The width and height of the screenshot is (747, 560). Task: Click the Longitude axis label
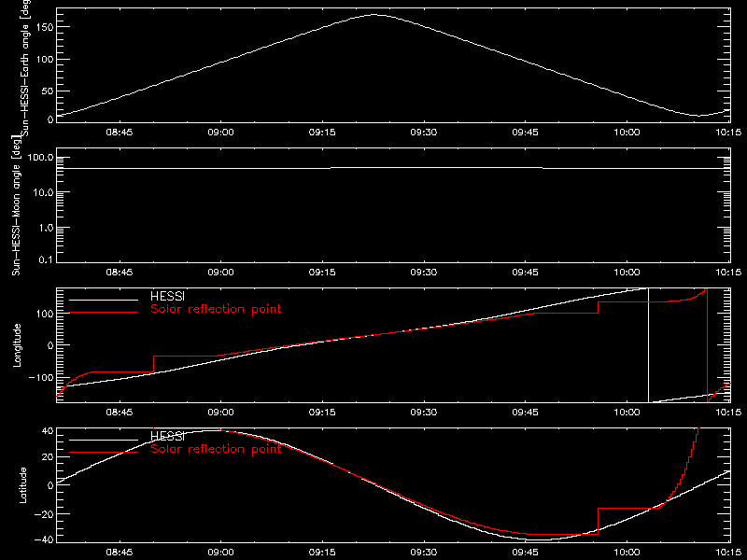(17, 345)
